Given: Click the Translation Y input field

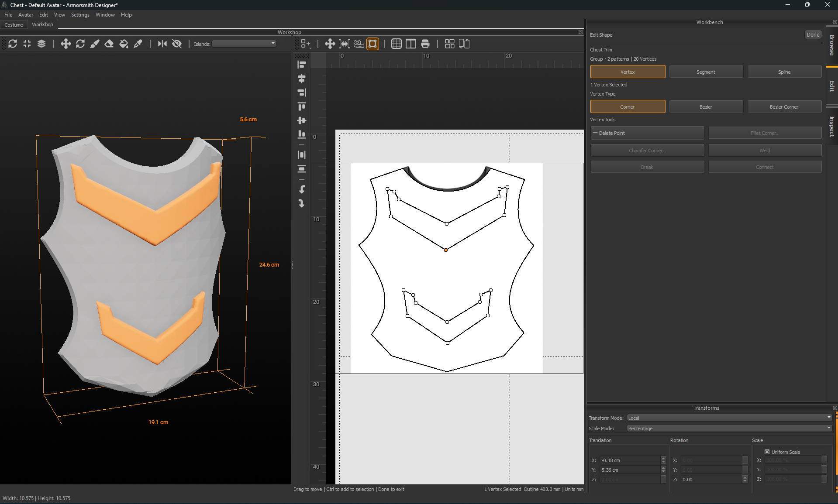Looking at the screenshot, I should (x=630, y=470).
